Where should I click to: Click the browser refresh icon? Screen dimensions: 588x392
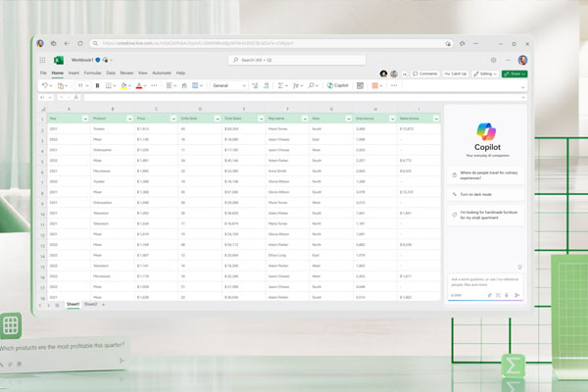click(80, 43)
